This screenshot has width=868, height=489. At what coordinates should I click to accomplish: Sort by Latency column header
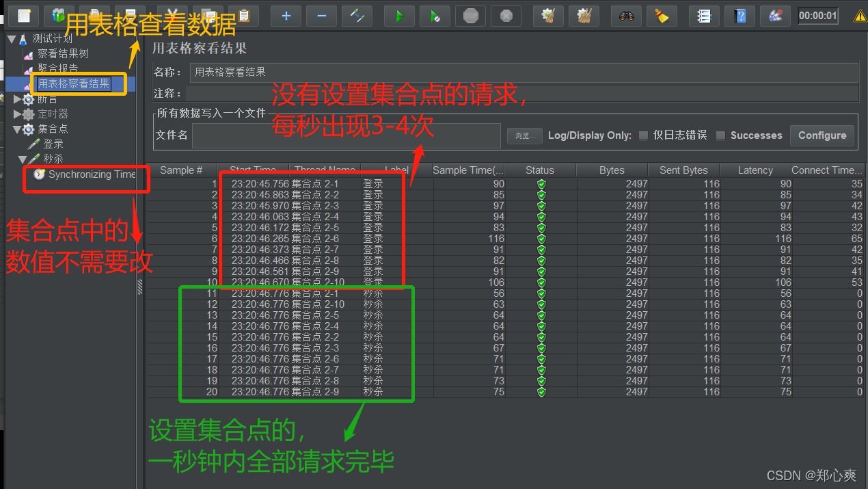click(x=755, y=170)
